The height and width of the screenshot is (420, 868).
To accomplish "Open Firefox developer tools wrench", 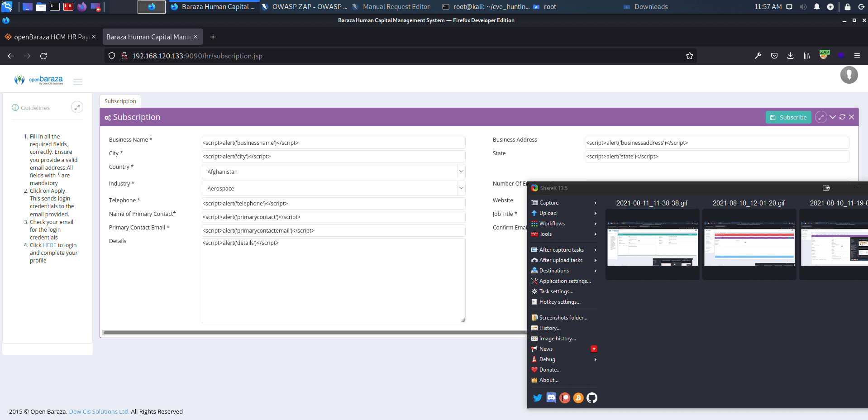I will click(758, 56).
